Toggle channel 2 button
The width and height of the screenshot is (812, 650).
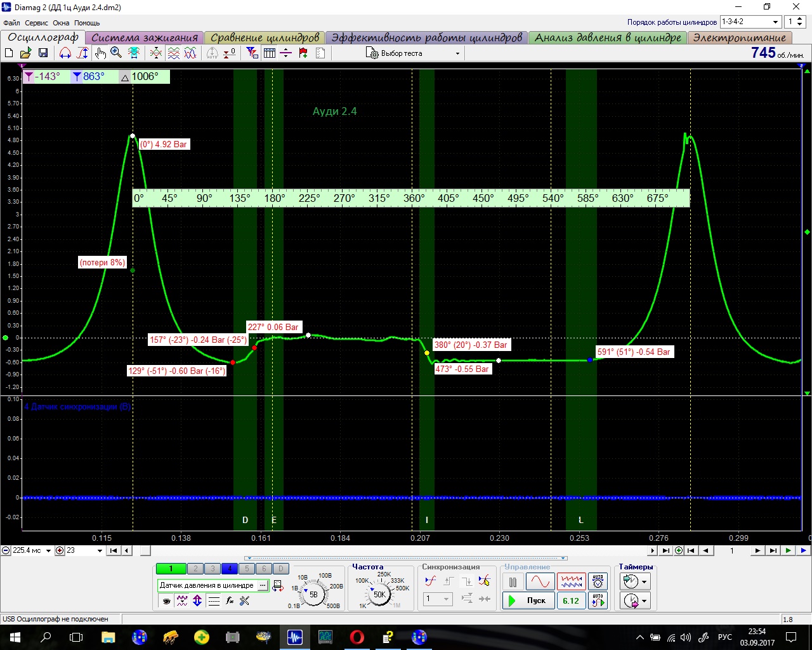point(195,569)
